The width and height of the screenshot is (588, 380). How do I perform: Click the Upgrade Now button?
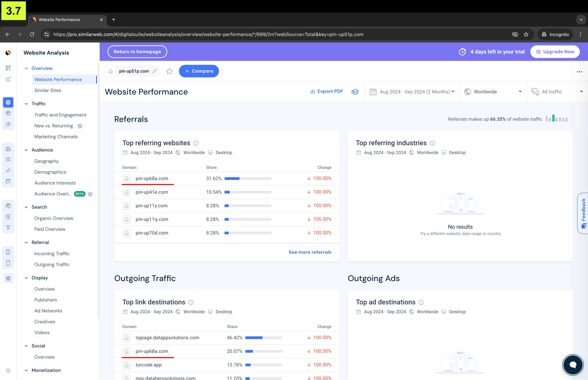tap(555, 51)
